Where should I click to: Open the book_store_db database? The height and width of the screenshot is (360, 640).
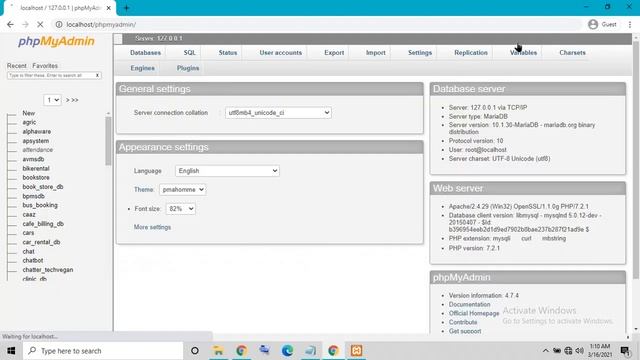pos(43,187)
